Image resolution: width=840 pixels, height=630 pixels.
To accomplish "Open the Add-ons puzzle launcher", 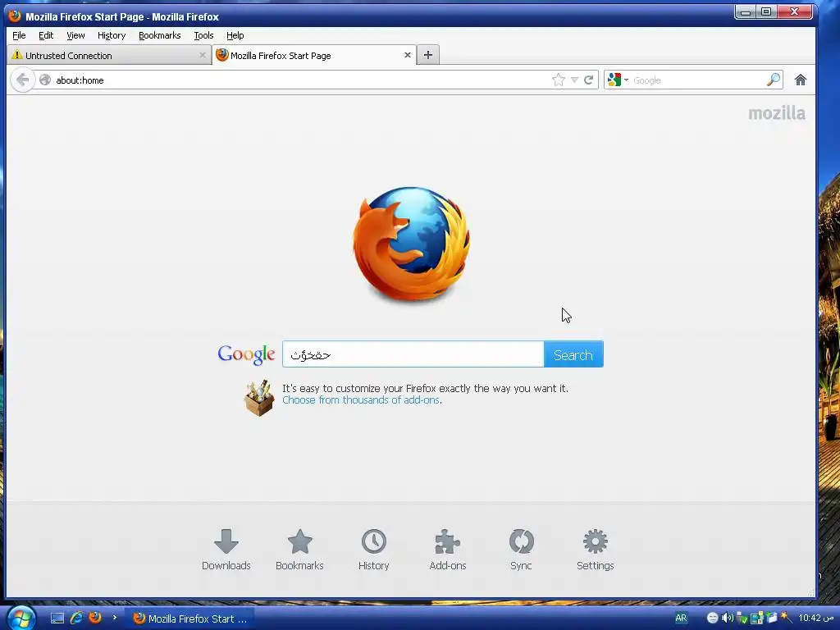I will 448,549.
